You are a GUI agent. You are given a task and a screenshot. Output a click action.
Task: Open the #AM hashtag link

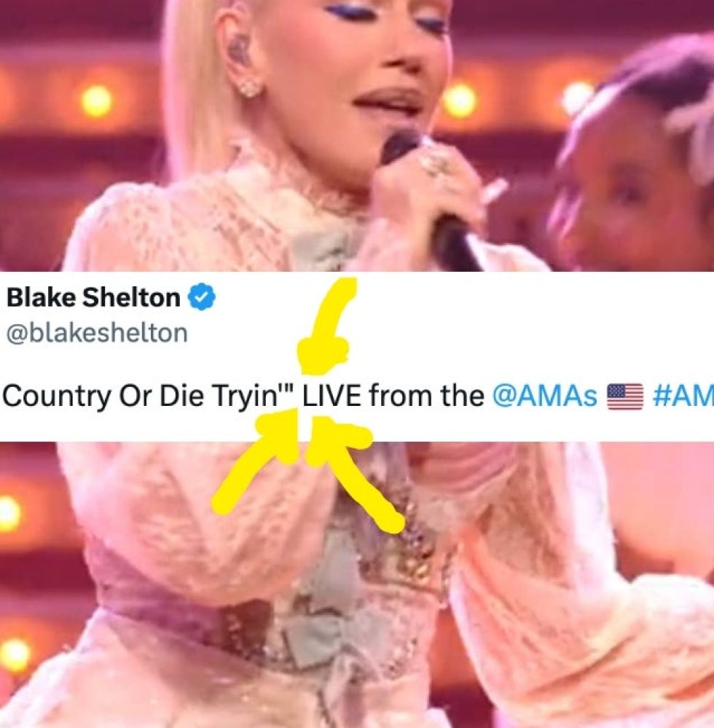(x=683, y=396)
